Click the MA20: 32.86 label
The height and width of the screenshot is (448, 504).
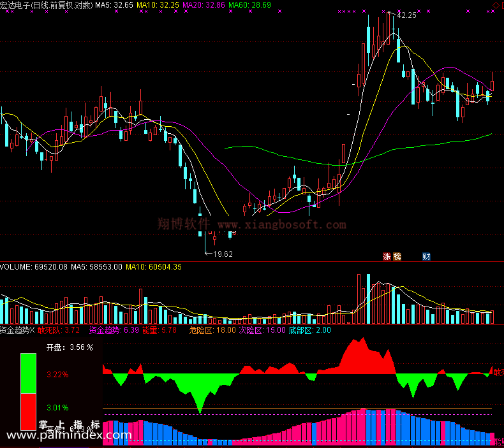coord(204,5)
